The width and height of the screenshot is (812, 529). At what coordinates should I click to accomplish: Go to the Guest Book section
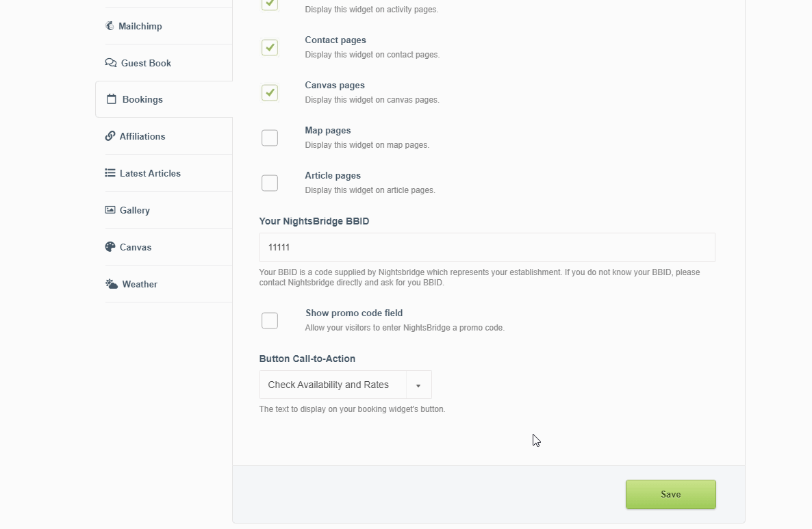coord(146,63)
